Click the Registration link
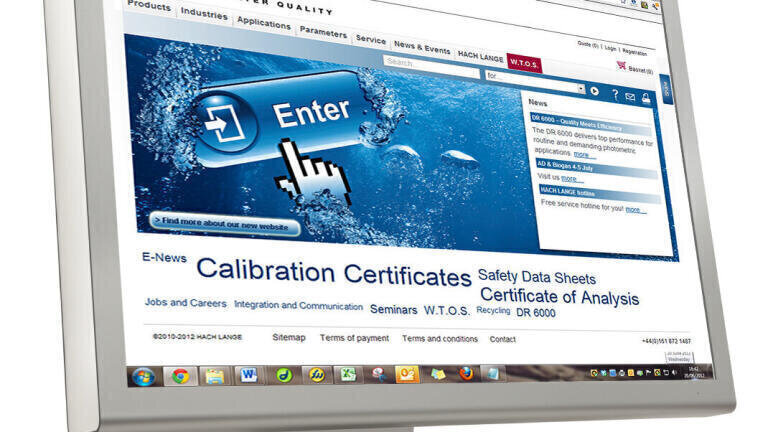The height and width of the screenshot is (432, 768). [635, 51]
